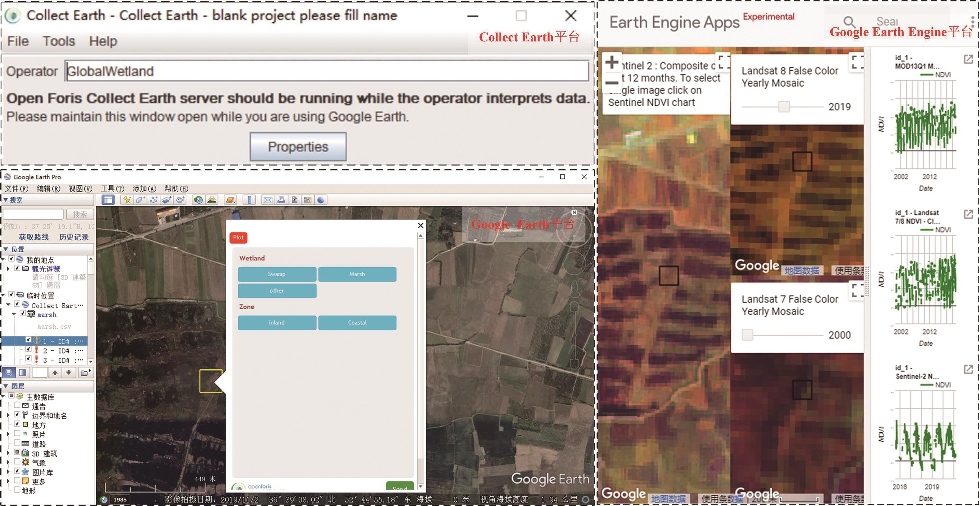Screen dimensions: 980x506
Task: Add a polygon using the toolbar icon
Action: tap(140, 200)
